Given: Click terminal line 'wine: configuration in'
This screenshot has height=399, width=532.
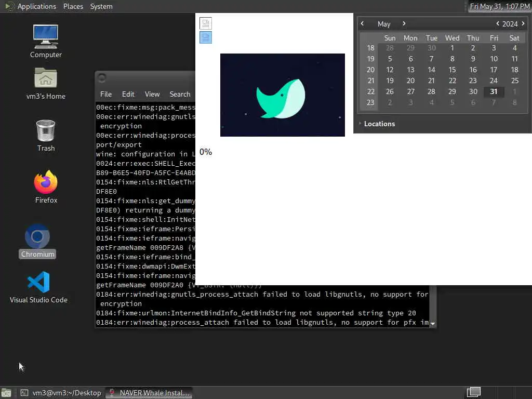Looking at the screenshot, I should [145, 154].
